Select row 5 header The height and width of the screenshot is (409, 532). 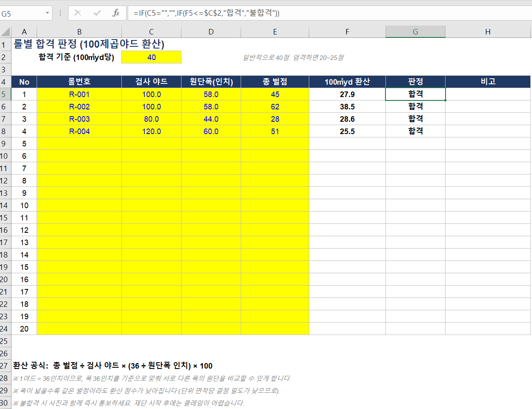pos(5,94)
